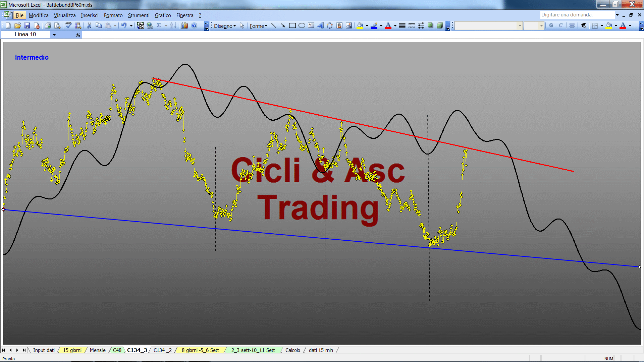
Task: Apply shadow style
Action: [430, 25]
